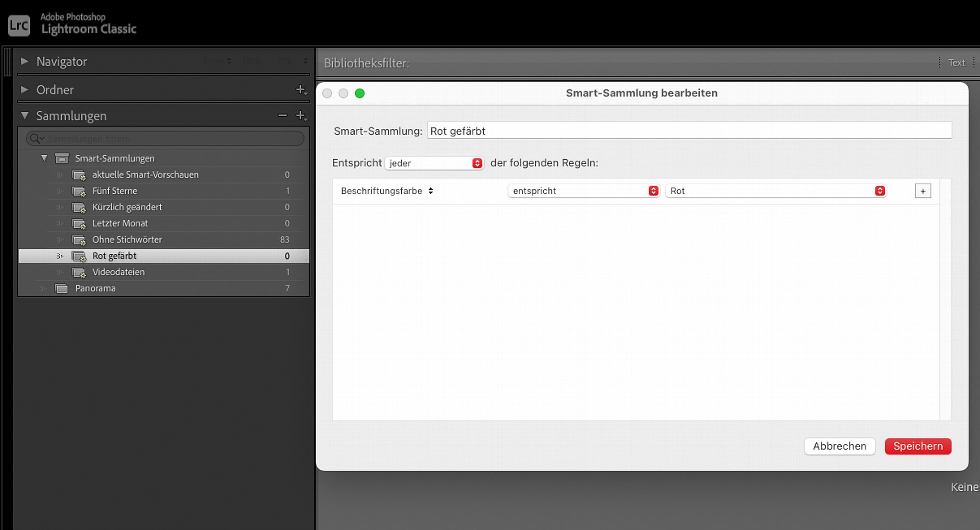
Task: Click the minus icon in Sammlungen panel
Action: point(282,116)
